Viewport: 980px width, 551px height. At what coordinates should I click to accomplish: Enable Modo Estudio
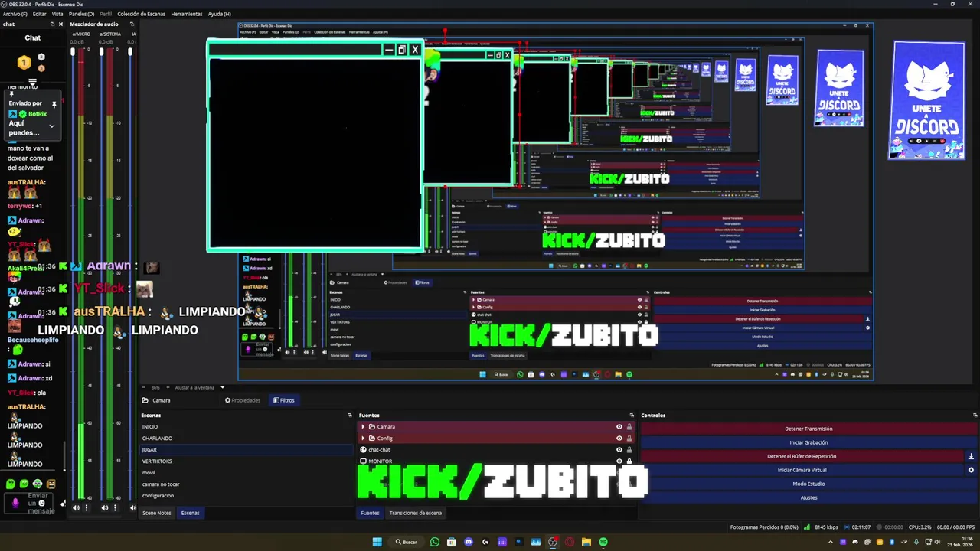point(808,484)
